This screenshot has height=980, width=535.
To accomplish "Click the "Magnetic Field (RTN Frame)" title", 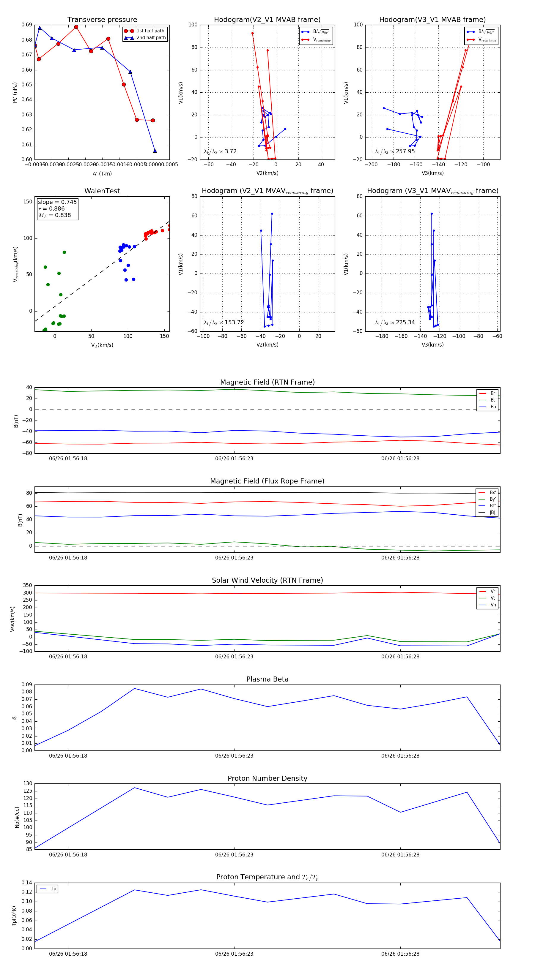I will [x=267, y=382].
